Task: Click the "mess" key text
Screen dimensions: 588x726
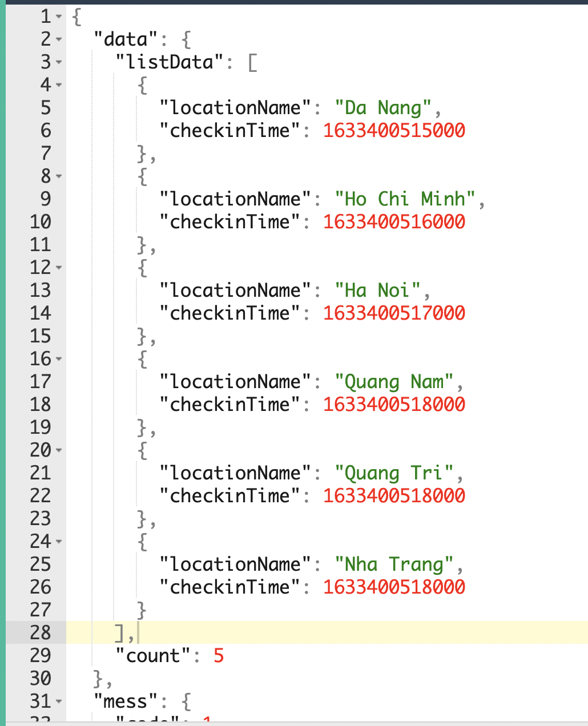Action: [x=126, y=701]
